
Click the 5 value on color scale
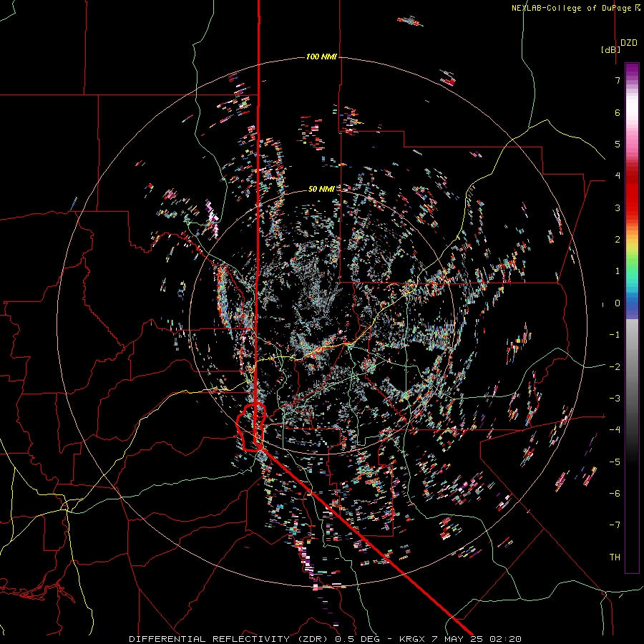tap(618, 144)
